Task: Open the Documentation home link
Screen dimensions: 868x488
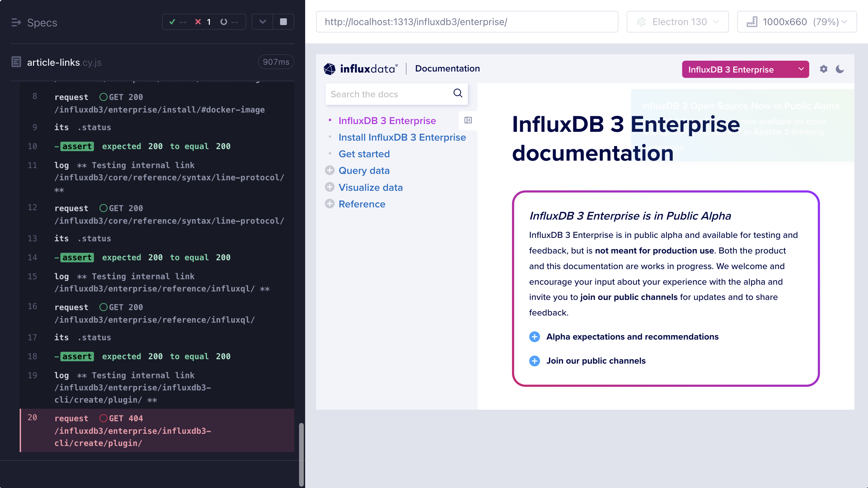Action: pos(447,68)
